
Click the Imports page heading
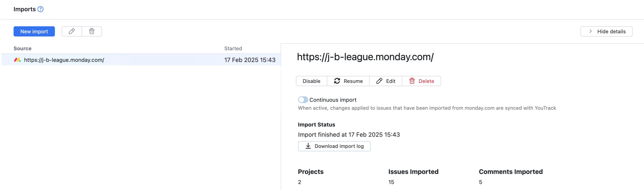(x=25, y=9)
